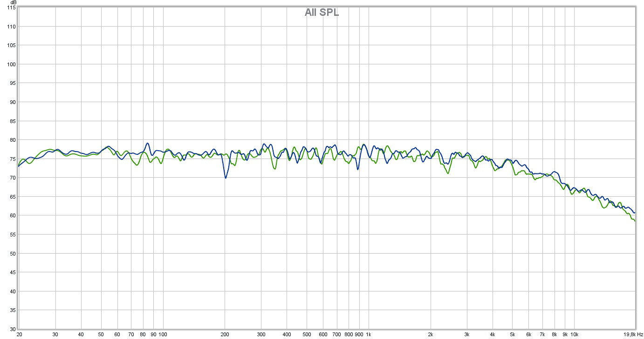The height and width of the screenshot is (339, 644).
Task: Select the 9k label on the frequency axis
Action: pyautogui.click(x=565, y=334)
